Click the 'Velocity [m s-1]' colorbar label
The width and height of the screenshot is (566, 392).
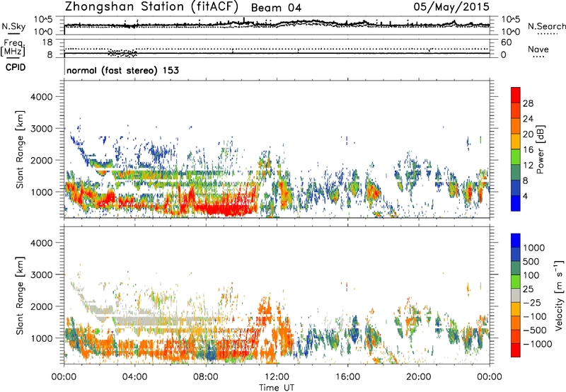559,295
